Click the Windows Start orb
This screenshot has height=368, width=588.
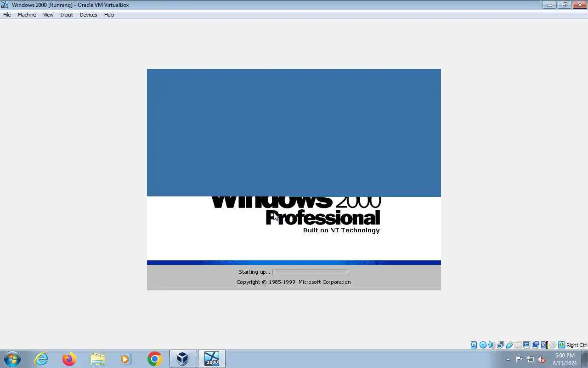pyautogui.click(x=12, y=359)
